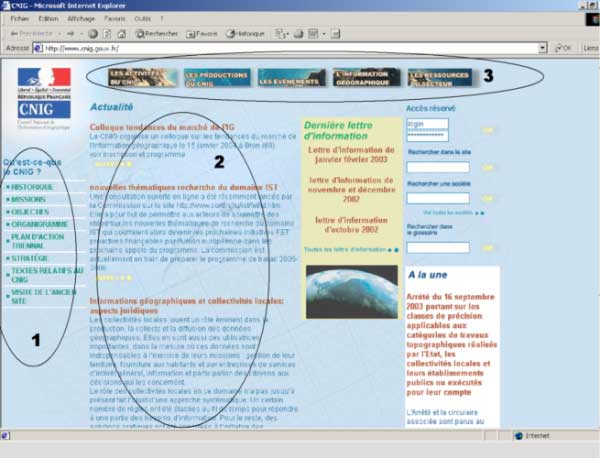Screen dimensions: 600x458
Task: Open lettre d'information de novembre et décembre 2002
Action: [351, 189]
